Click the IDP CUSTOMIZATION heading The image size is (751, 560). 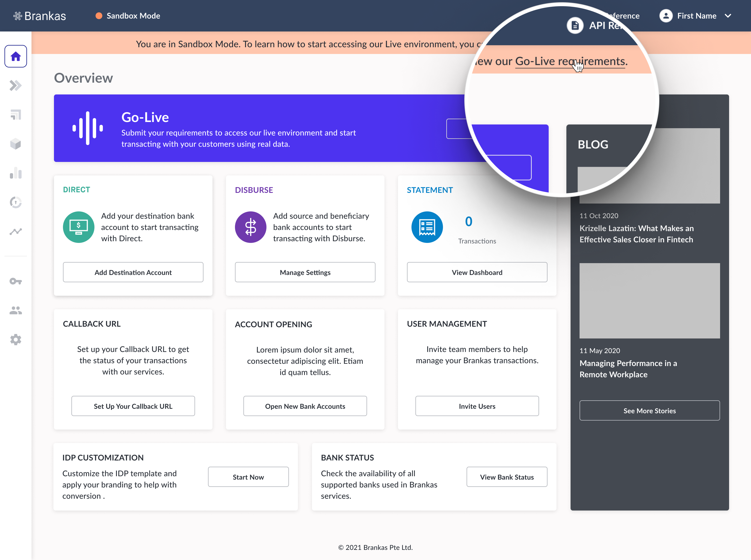(x=103, y=458)
